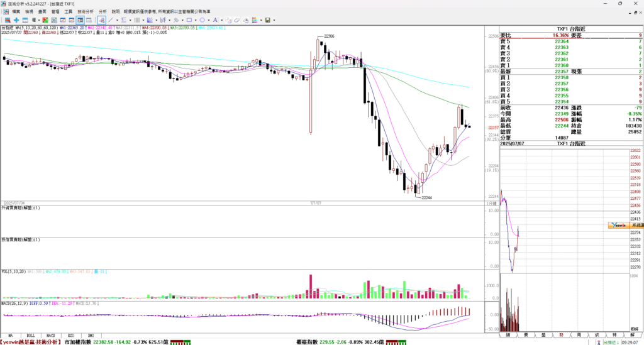Click the highlighted window layout toolbar icon

pos(80,20)
